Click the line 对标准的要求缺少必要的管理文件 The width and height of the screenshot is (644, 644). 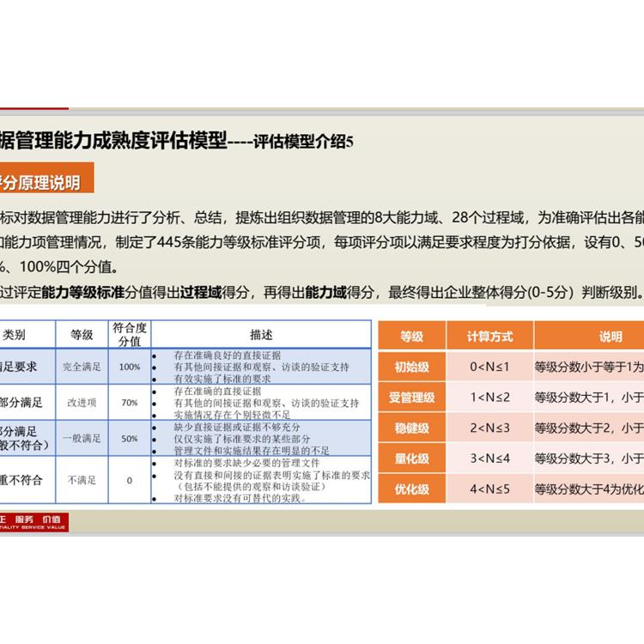click(246, 463)
